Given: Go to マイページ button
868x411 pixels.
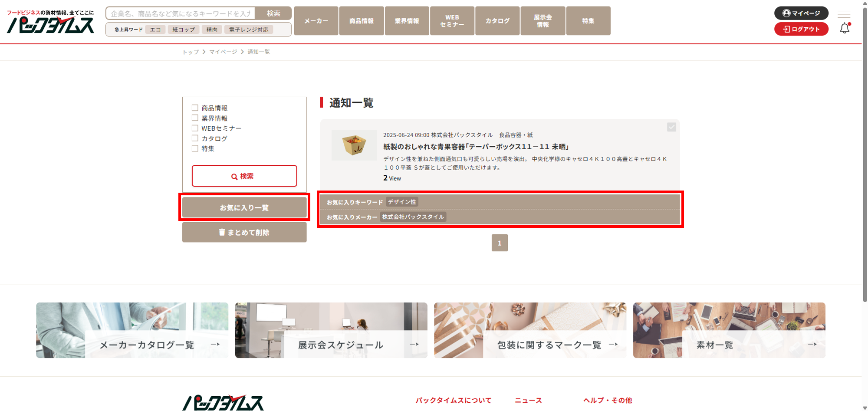Looking at the screenshot, I should click(x=801, y=13).
